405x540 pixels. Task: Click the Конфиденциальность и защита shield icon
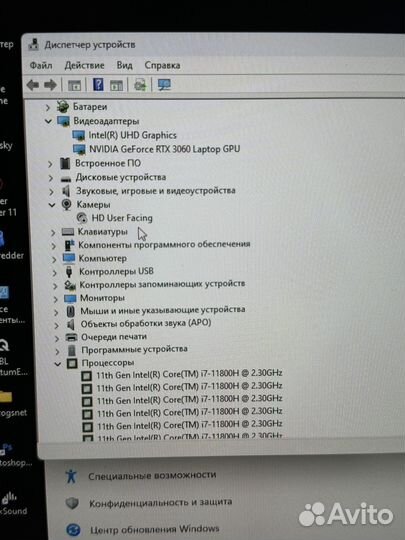coord(72,503)
